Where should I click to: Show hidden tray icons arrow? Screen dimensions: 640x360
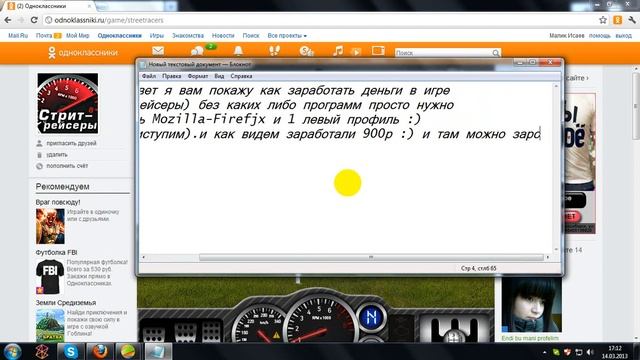click(x=544, y=352)
